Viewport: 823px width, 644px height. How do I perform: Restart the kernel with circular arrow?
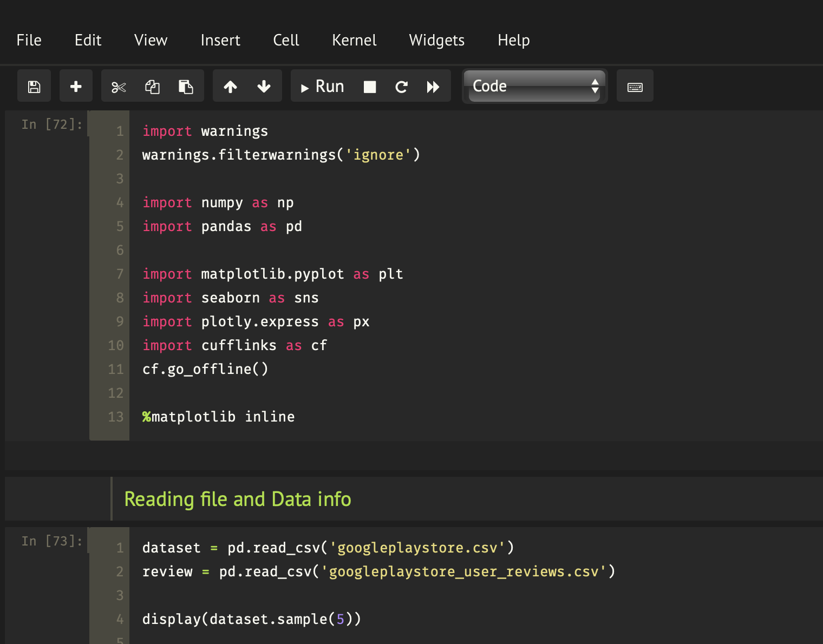point(401,87)
